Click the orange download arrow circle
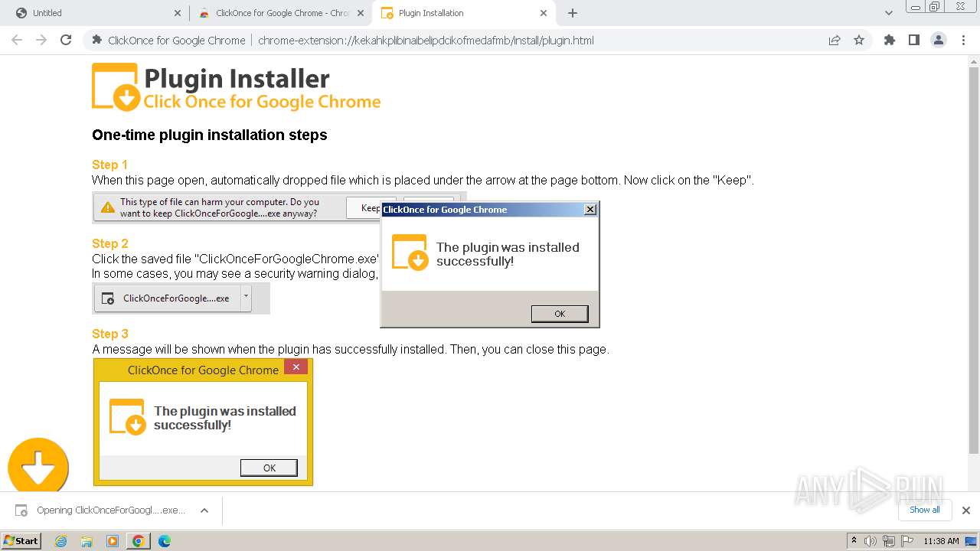980x551 pixels. [38, 465]
